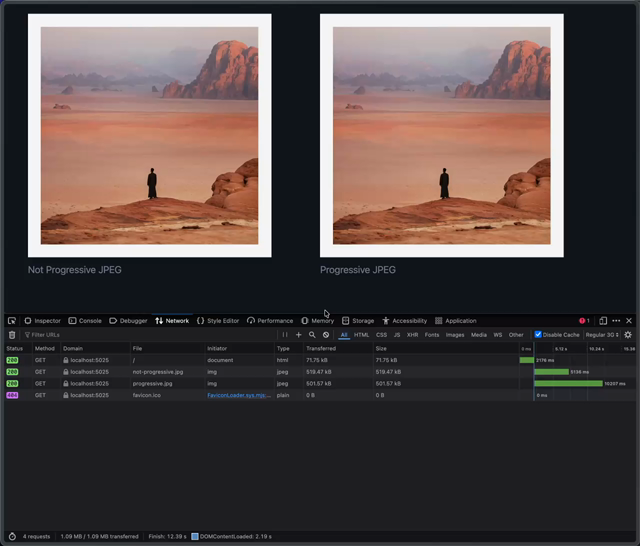Clear network log with trash icon
The width and height of the screenshot is (640, 546).
[x=12, y=335]
